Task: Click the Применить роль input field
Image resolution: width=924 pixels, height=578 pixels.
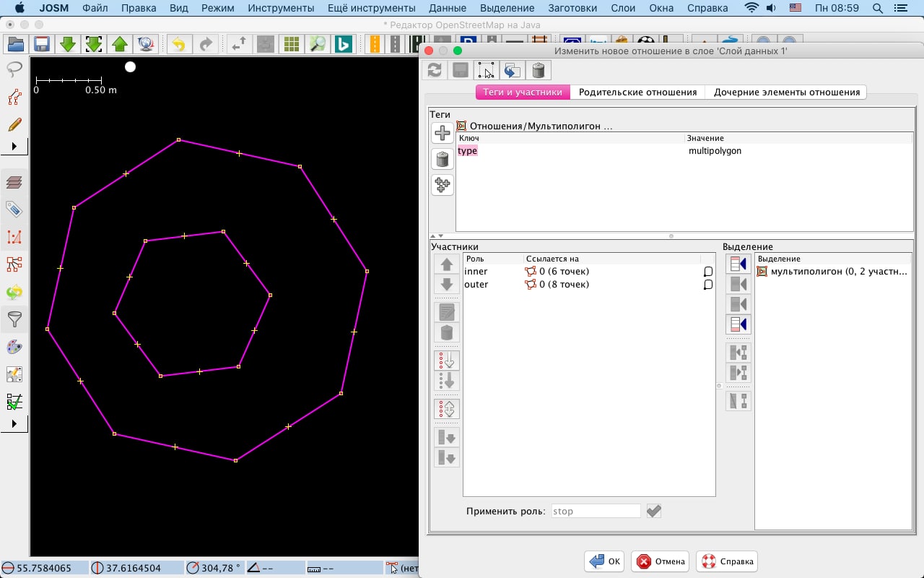Action: pos(596,511)
